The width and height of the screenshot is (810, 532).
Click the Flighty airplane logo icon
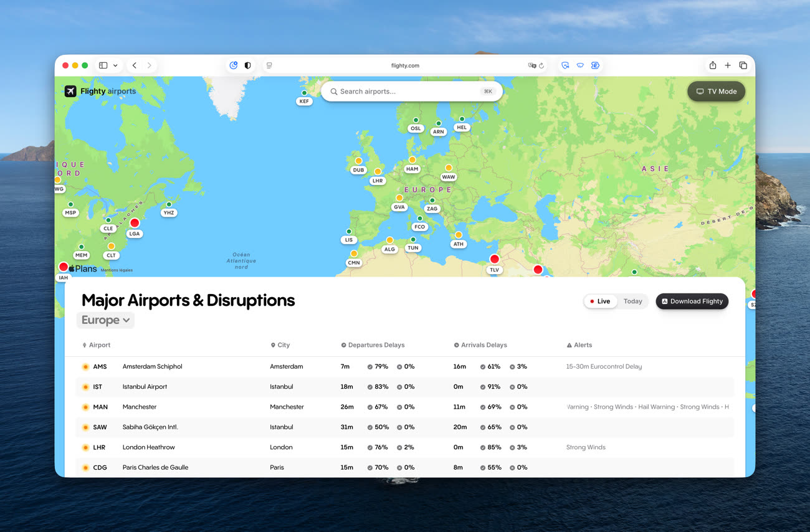pos(70,92)
